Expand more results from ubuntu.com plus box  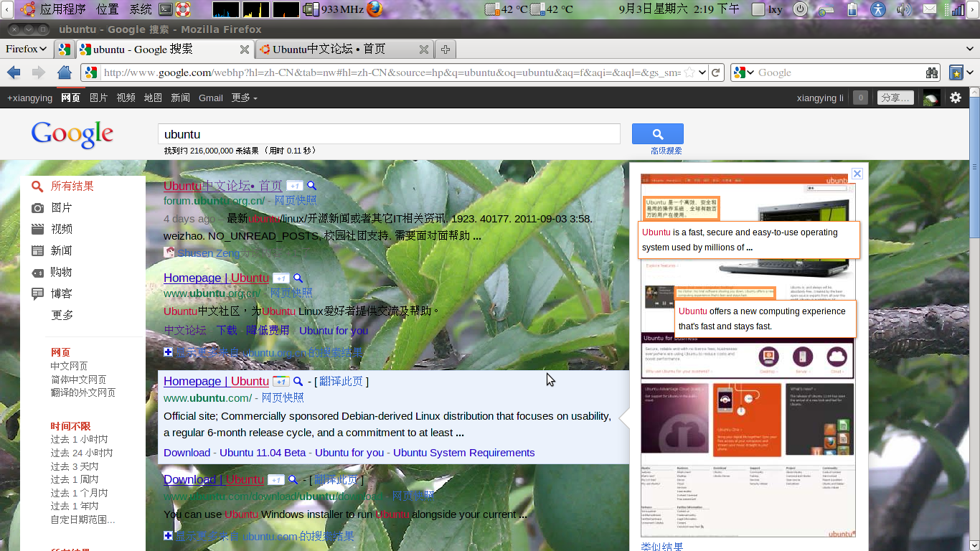168,536
